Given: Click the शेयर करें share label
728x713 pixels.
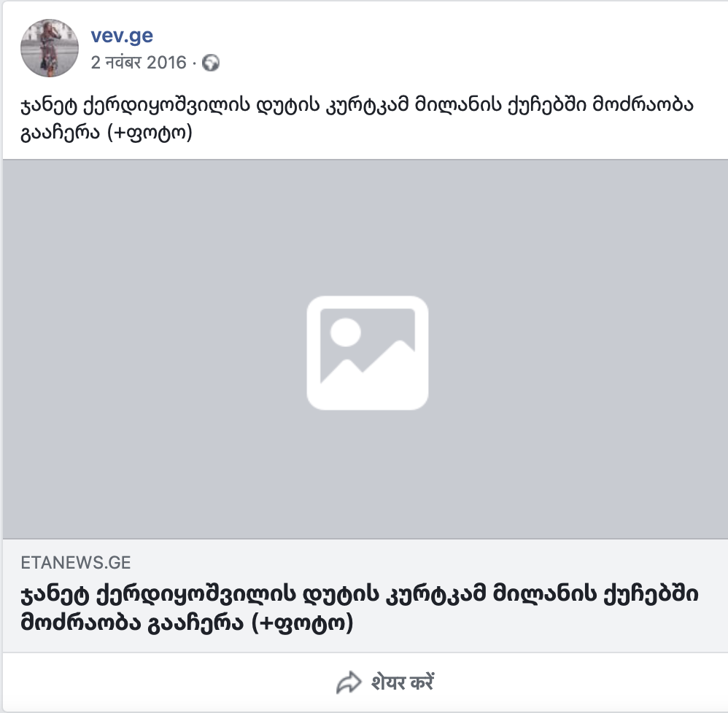Looking at the screenshot, I should click(x=402, y=682).
